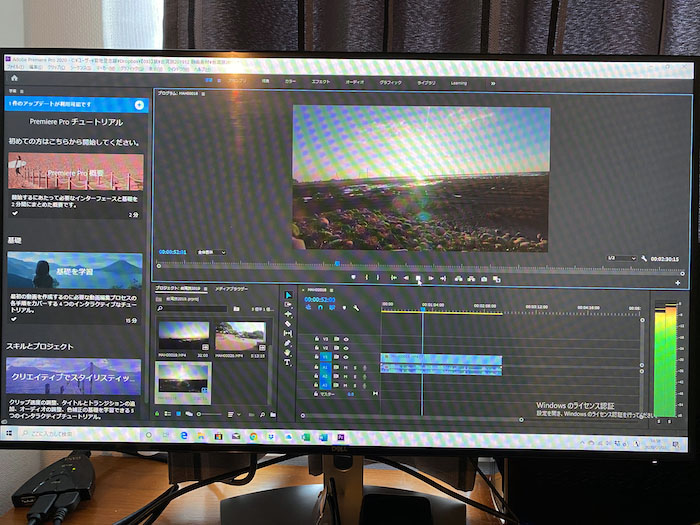Open Program monitor wrench settings
This screenshot has width=700, height=525.
(x=644, y=258)
